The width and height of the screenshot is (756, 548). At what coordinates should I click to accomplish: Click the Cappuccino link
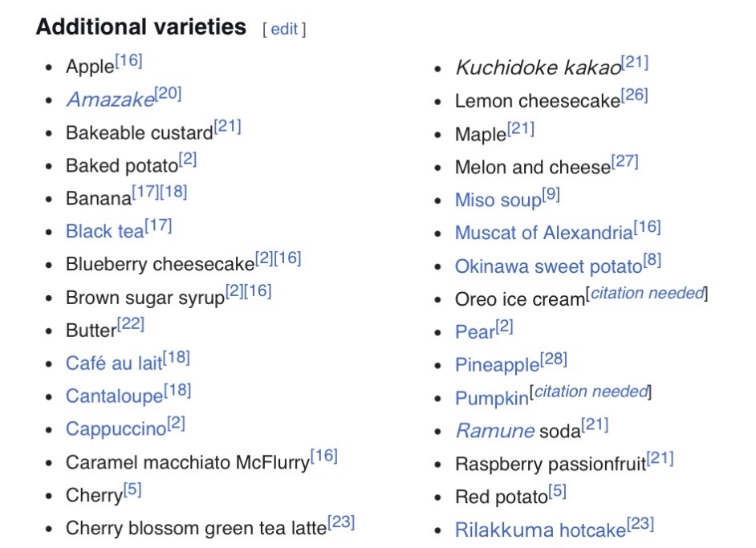click(x=116, y=429)
